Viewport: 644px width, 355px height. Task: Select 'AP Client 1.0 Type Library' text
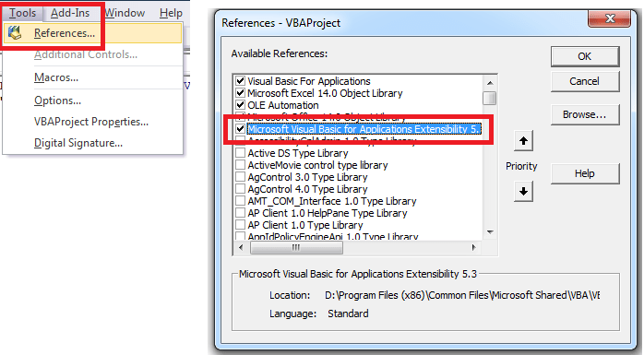click(305, 225)
